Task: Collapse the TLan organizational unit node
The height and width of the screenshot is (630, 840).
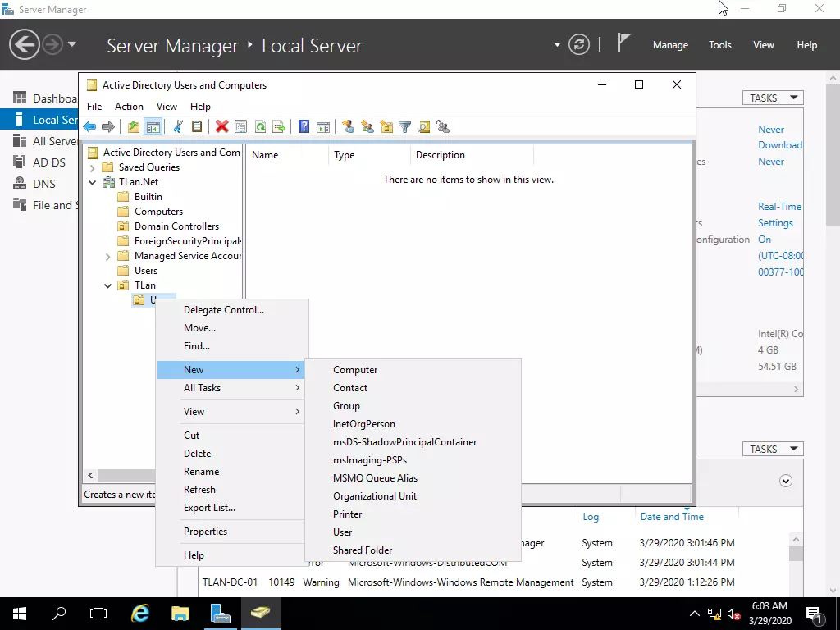Action: (x=107, y=286)
